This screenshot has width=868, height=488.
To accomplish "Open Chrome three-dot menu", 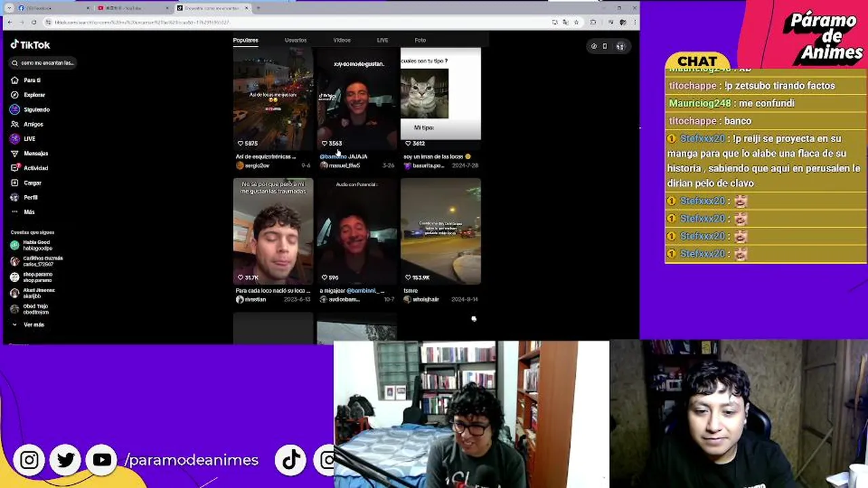I will coord(633,22).
